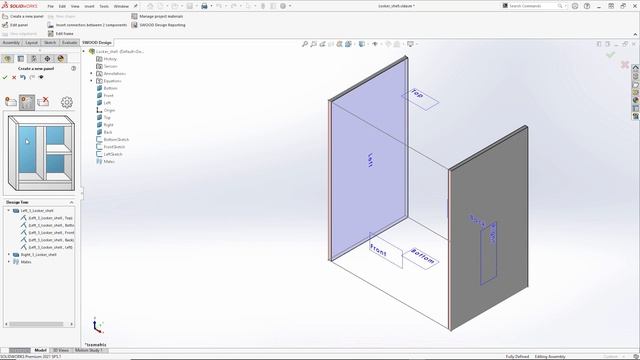Click the Zoom to Fit magnifier icon
The width and height of the screenshot is (640, 360).
[x=304, y=44]
